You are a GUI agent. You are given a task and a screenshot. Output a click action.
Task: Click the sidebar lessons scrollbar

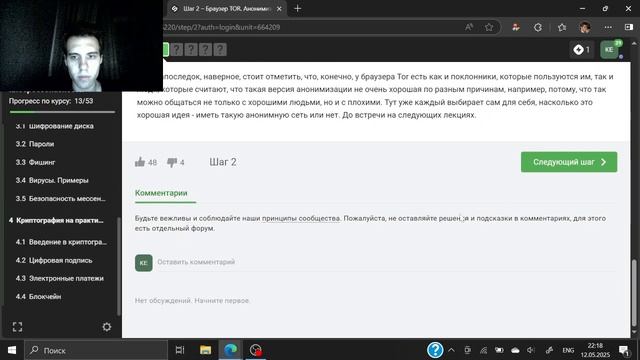pos(118,266)
